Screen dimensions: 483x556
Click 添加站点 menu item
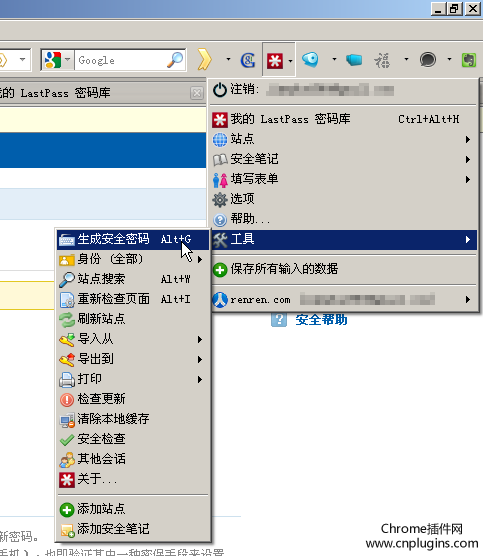pos(133,509)
